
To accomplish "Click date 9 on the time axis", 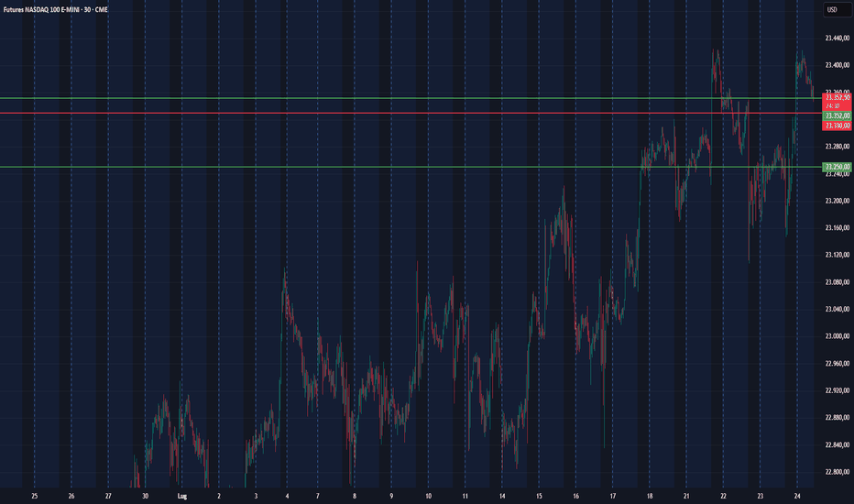I will point(391,497).
